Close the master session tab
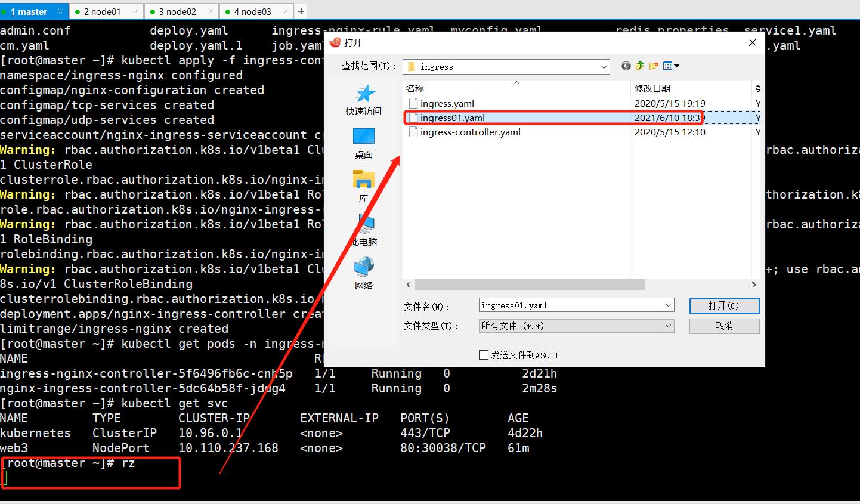The image size is (860, 504). (60, 11)
